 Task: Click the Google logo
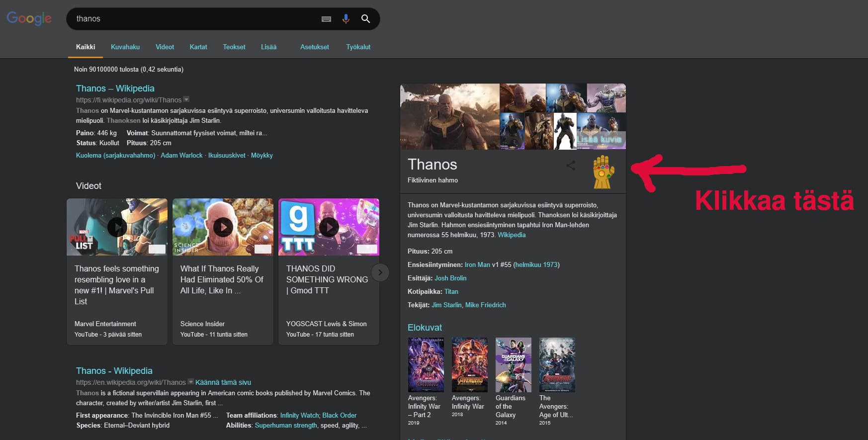29,18
